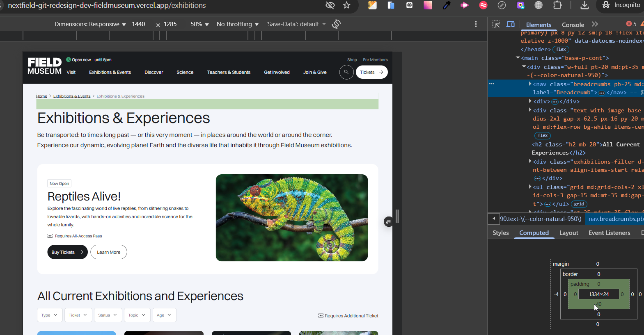Show more DevTools tabs with the chevron
This screenshot has height=335, width=644.
click(595, 24)
